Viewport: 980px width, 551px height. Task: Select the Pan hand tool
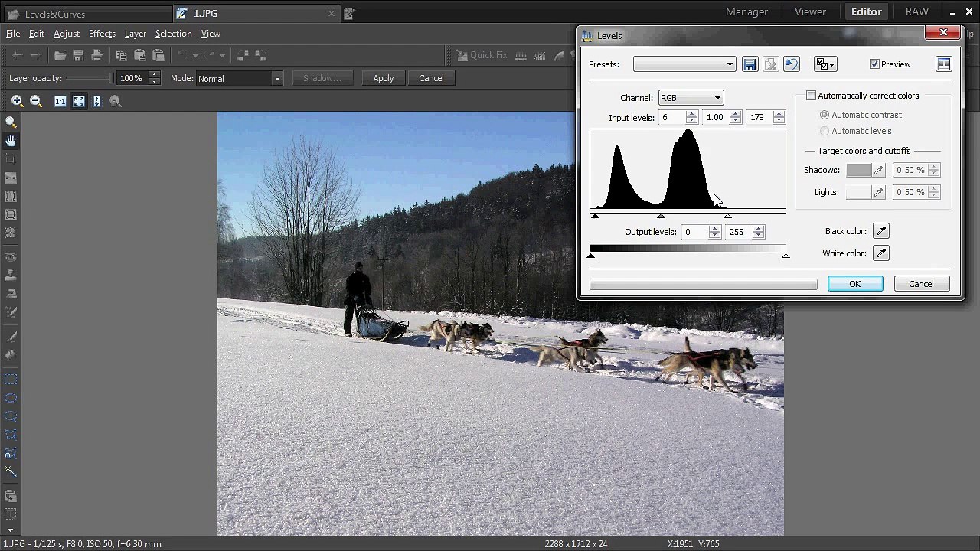11,141
